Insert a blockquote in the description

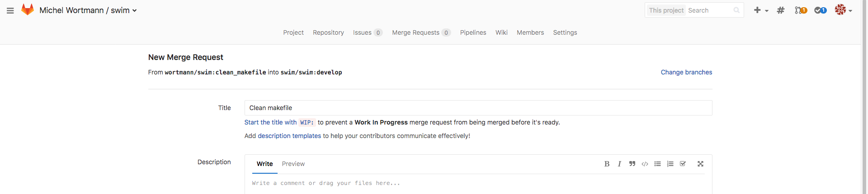[632, 164]
